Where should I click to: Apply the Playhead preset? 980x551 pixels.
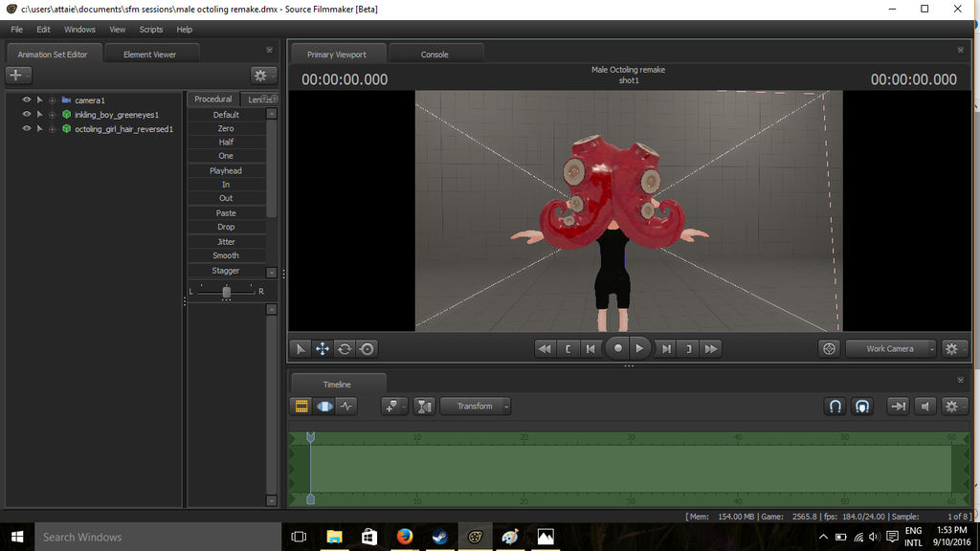pyautogui.click(x=226, y=170)
